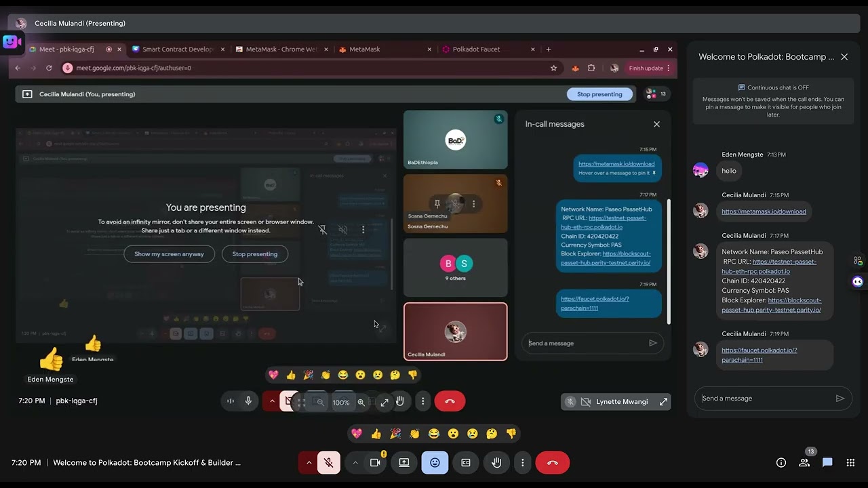This screenshot has height=488, width=868.
Task: Open the testnet-passet-hub RPC URL in right panel
Action: [769, 266]
